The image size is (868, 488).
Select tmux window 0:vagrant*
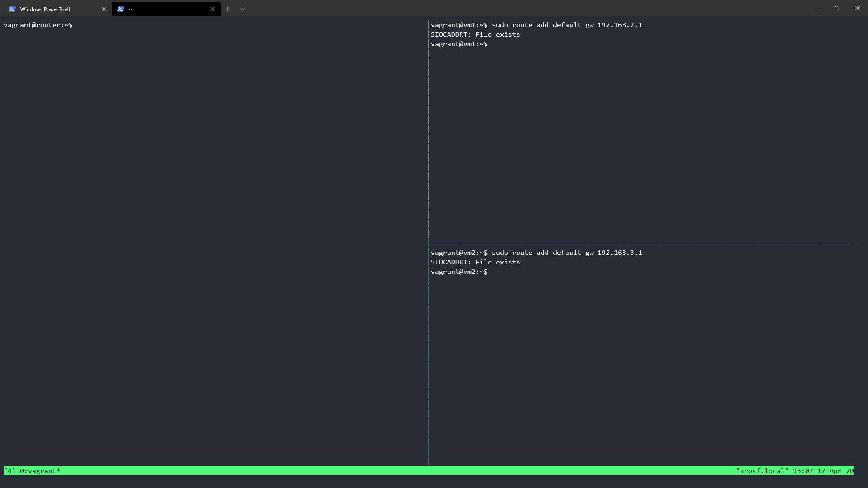pos(40,471)
